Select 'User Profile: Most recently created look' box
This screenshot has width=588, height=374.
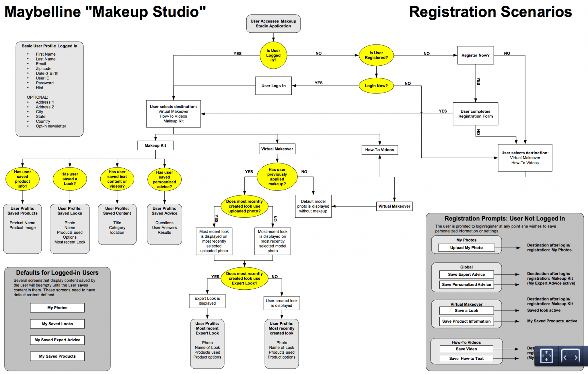282,344
